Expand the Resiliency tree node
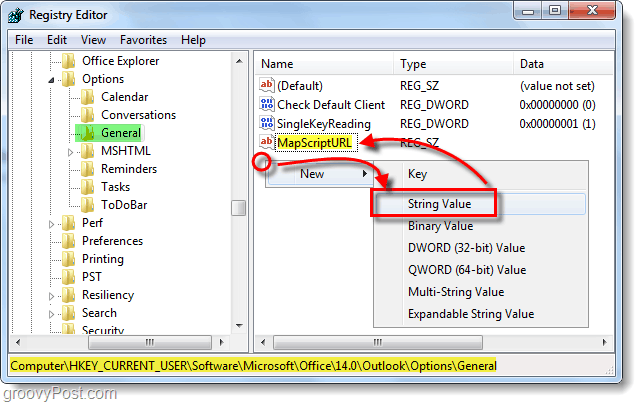The width and height of the screenshot is (643, 404). [x=51, y=297]
